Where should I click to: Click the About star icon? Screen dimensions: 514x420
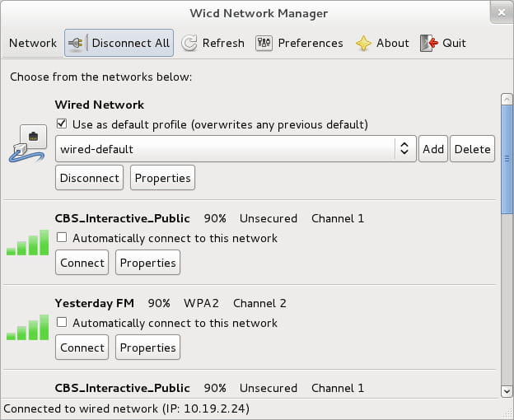[363, 43]
